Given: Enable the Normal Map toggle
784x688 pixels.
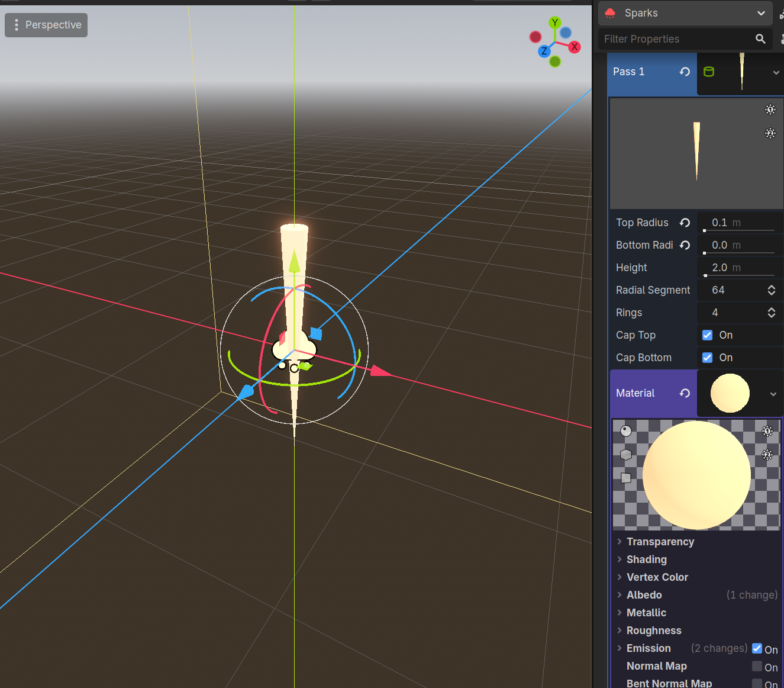Looking at the screenshot, I should click(x=756, y=666).
